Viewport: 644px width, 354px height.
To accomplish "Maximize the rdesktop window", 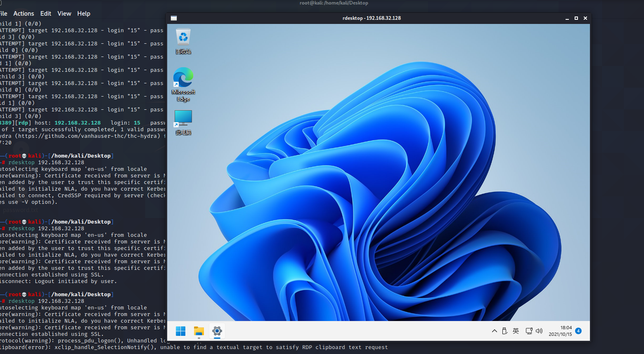I will point(576,18).
